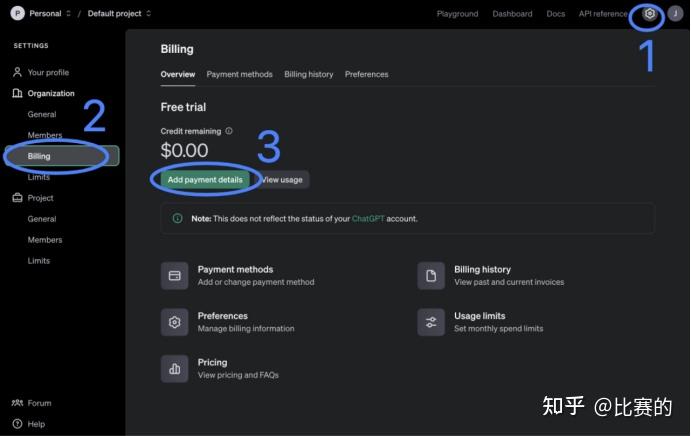The image size is (691, 436).
Task: Open the settings gear icon in top bar
Action: (649, 14)
